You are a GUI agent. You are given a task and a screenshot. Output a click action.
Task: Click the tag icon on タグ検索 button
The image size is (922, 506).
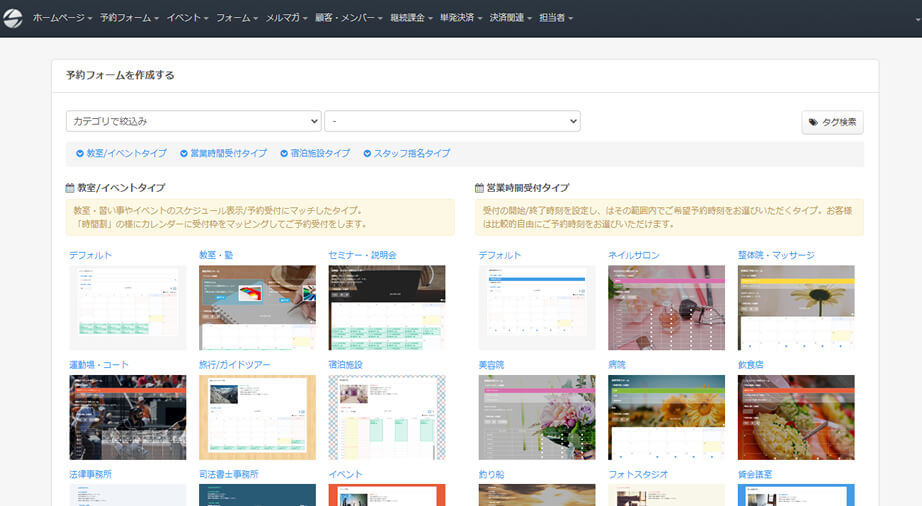(x=814, y=122)
